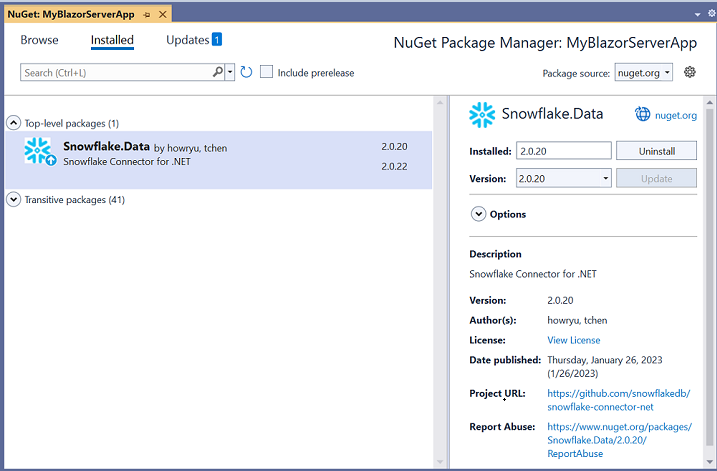Open the Version dropdown

(x=564, y=178)
